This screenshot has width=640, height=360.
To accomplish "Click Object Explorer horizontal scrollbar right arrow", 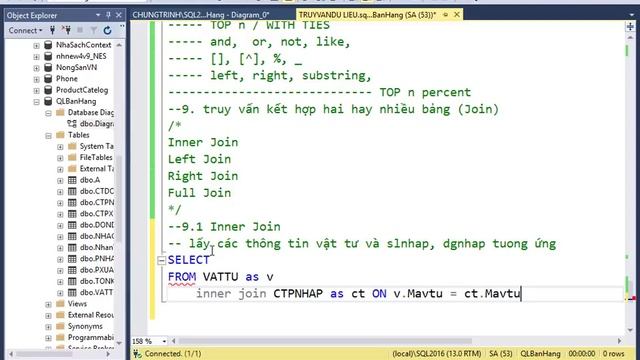I will pos(108,354).
